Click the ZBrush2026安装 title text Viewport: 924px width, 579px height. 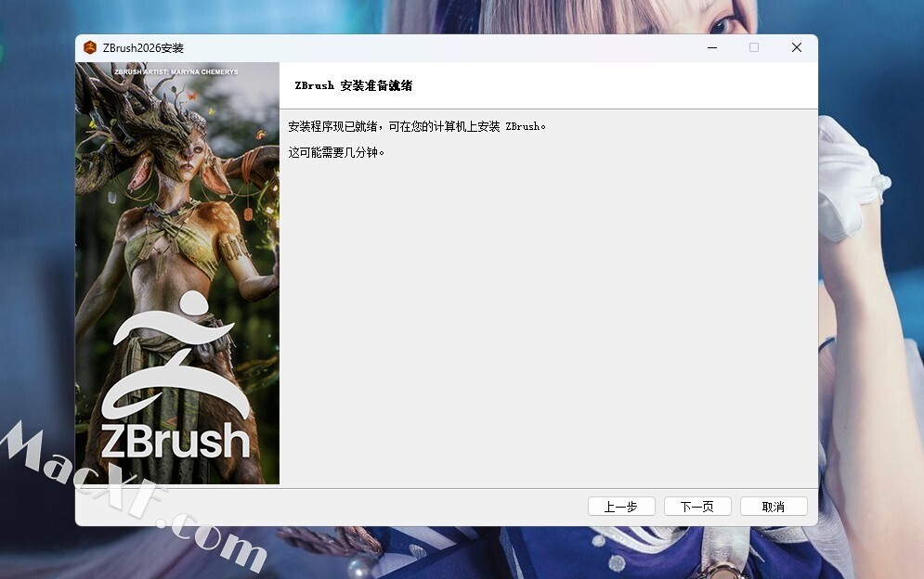tap(143, 47)
